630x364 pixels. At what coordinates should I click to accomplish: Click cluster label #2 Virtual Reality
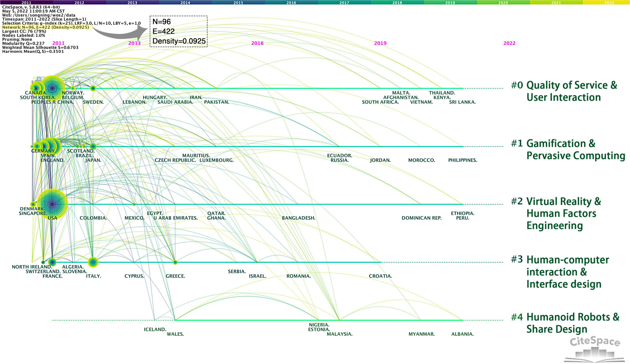(x=556, y=213)
